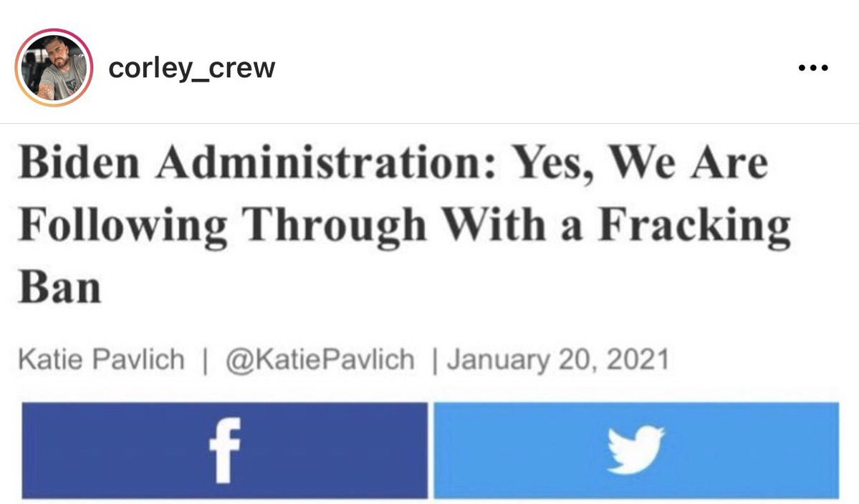Click "Biden Administration:" at headline start

point(257,162)
